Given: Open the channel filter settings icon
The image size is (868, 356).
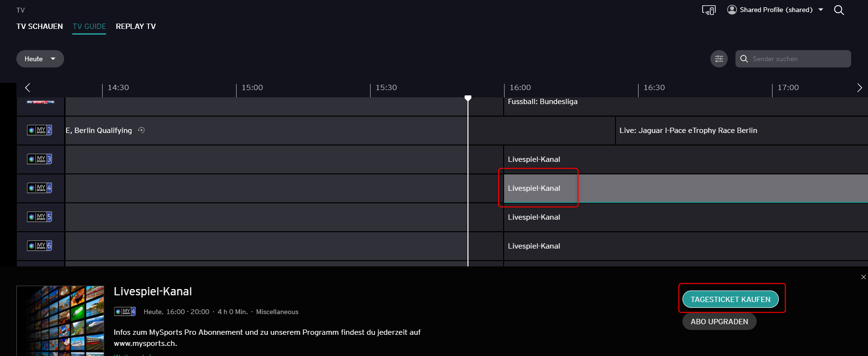Looking at the screenshot, I should coord(719,59).
